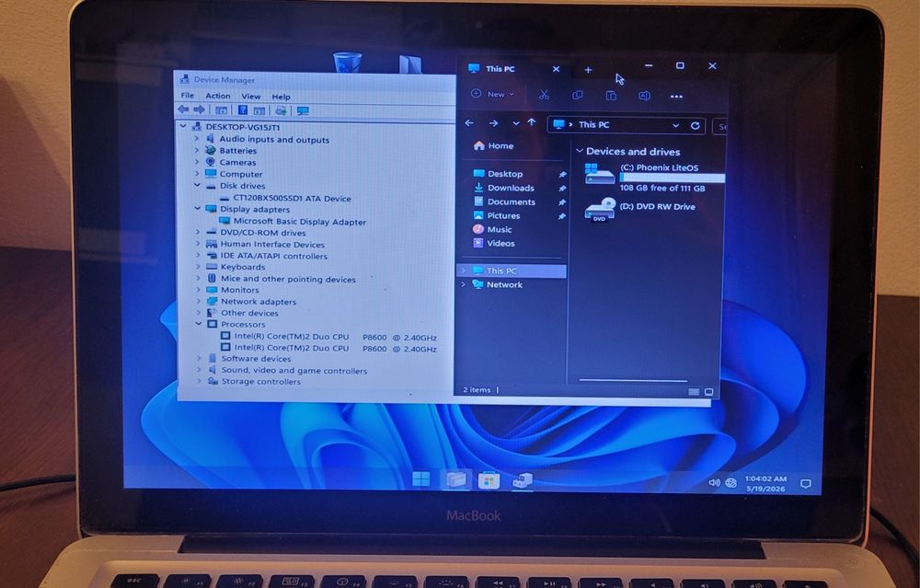Select the first Intel Core 2 Duo CPU entry
Screen dimensions: 920x588
[x=335, y=337]
